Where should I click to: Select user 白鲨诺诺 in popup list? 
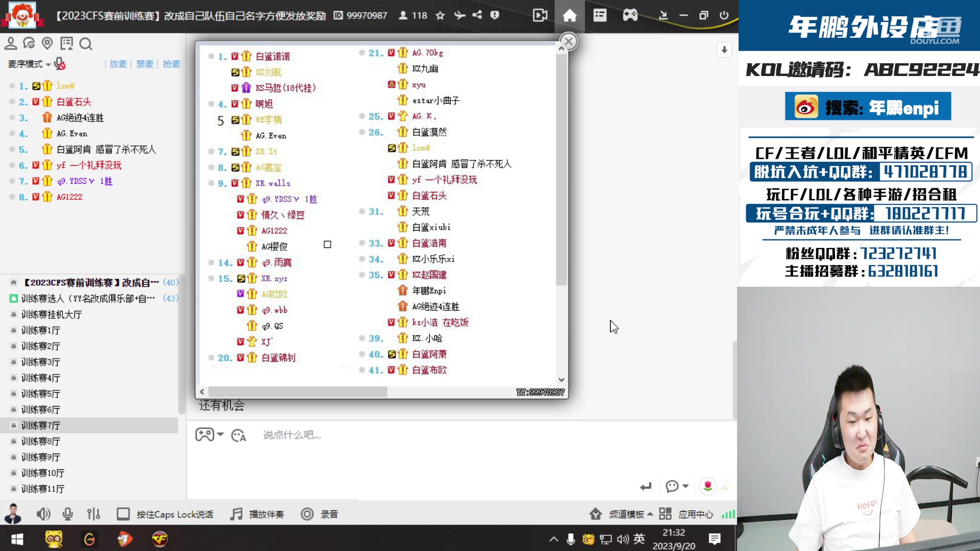tap(273, 56)
